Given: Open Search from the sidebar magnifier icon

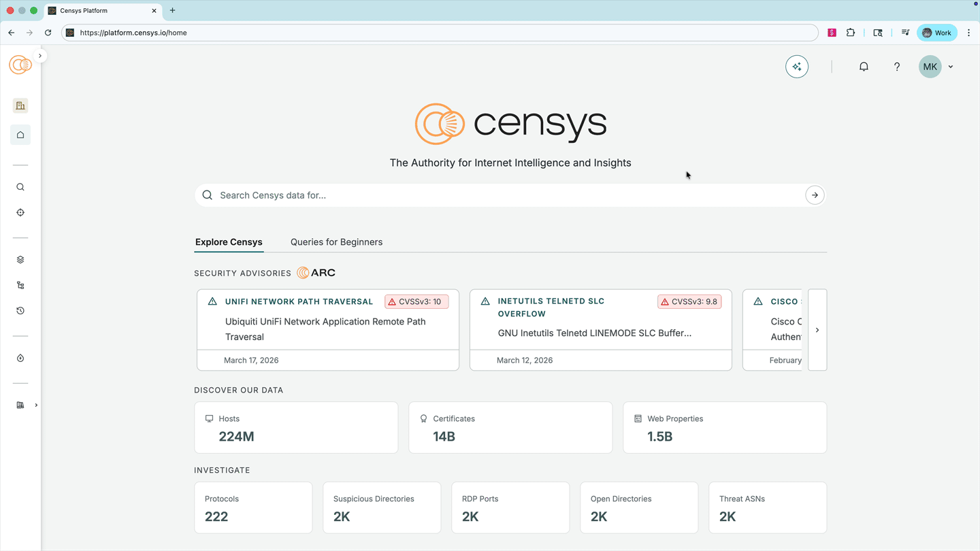Looking at the screenshot, I should click(20, 187).
